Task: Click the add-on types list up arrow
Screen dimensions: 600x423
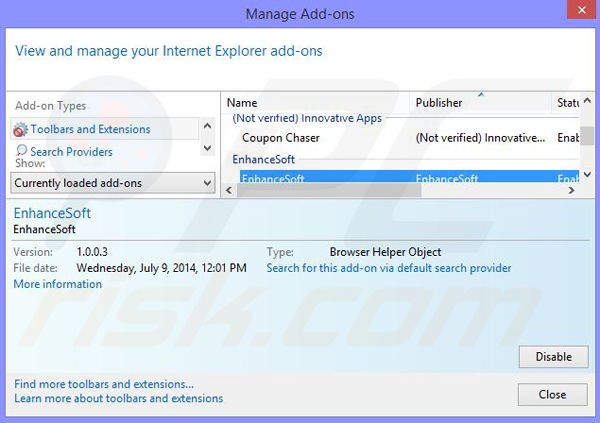Action: (207, 126)
